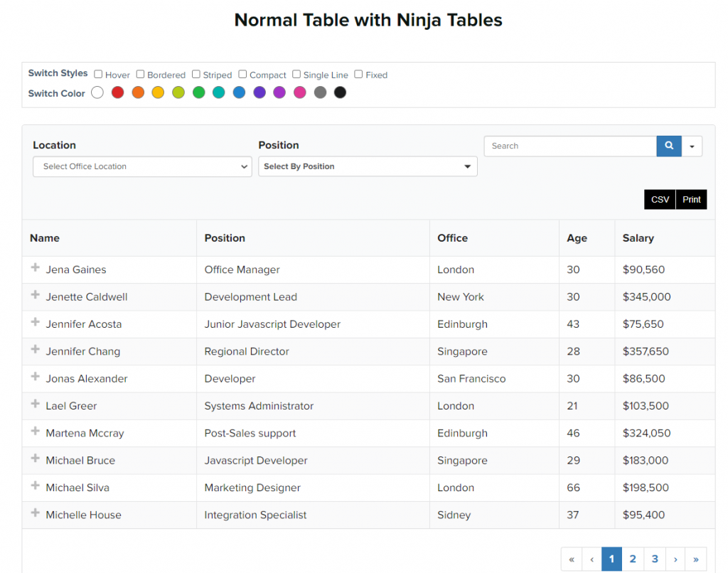Expand the Michael Silva row plus icon
The width and height of the screenshot is (728, 573).
coord(36,486)
